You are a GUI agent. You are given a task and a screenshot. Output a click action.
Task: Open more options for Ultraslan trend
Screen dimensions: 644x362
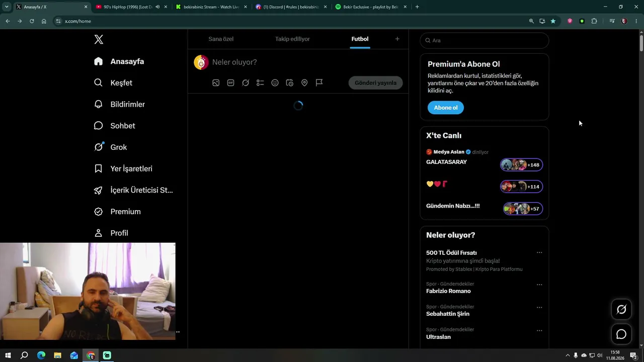pyautogui.click(x=539, y=330)
